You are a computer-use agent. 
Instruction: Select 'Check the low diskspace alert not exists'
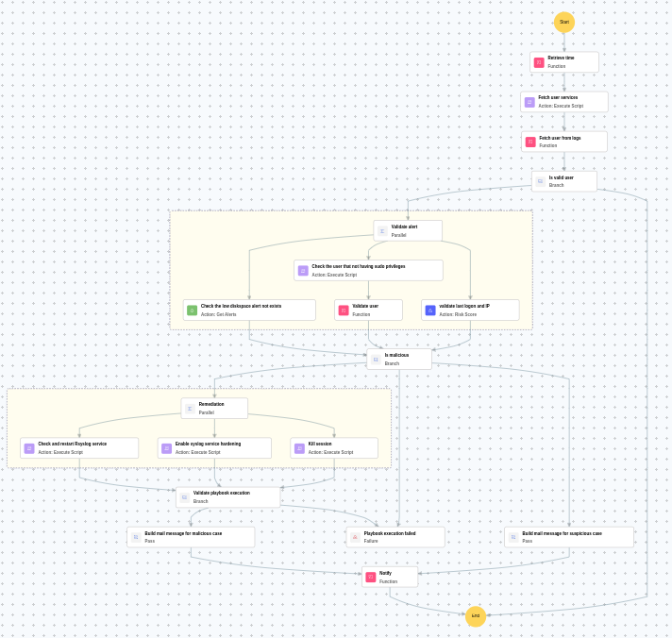(x=241, y=306)
